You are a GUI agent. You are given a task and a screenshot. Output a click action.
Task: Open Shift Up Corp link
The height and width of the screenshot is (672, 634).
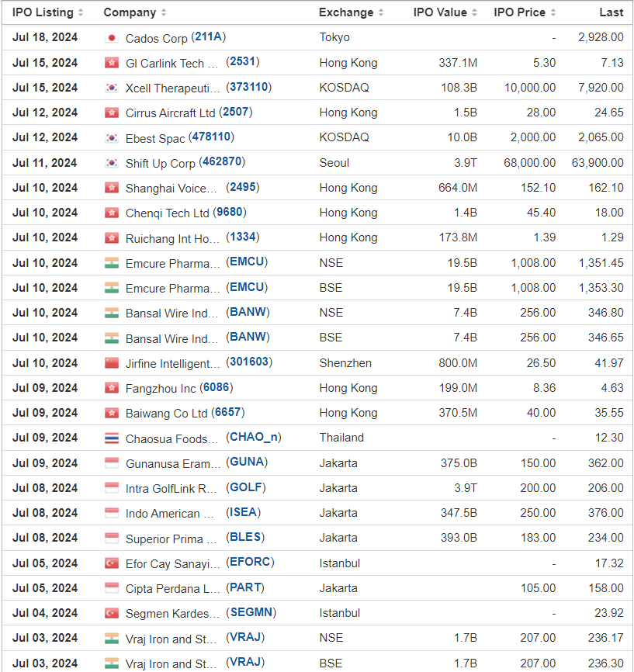(161, 164)
